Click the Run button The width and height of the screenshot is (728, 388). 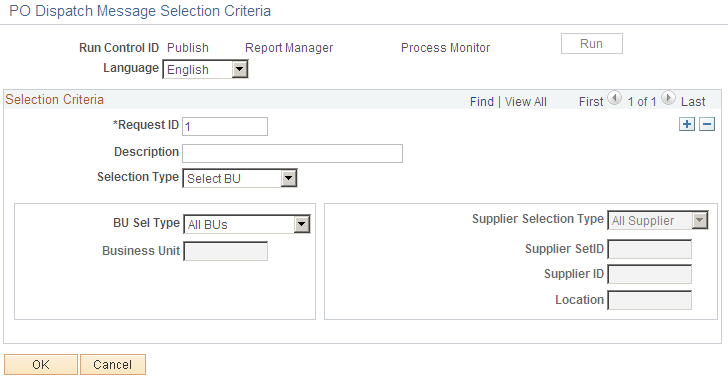592,44
